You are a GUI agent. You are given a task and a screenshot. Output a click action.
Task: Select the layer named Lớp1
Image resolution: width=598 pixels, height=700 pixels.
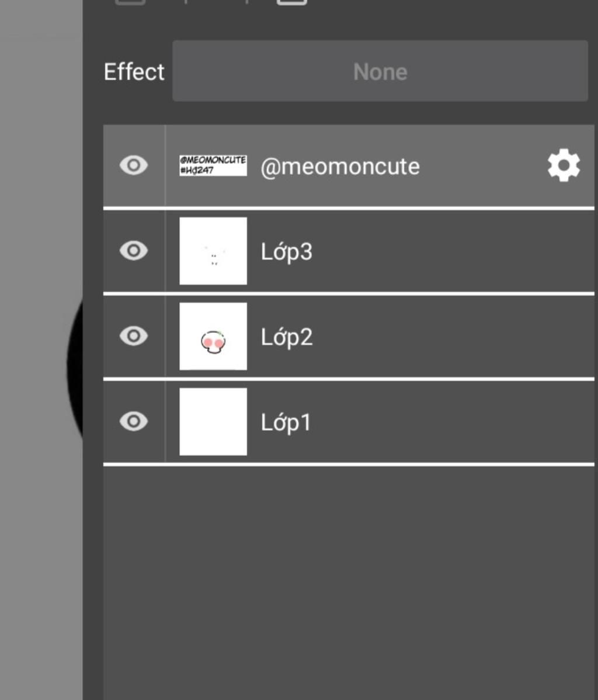coord(286,422)
